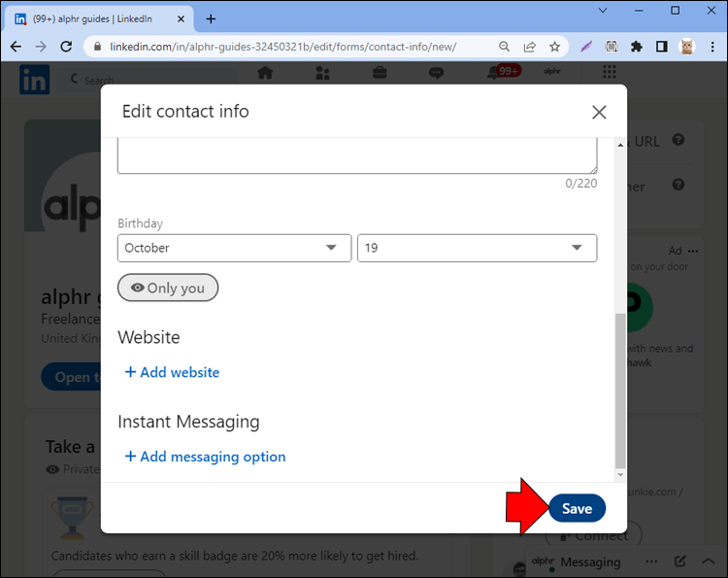Toggle the Only you visibility setting

(168, 288)
